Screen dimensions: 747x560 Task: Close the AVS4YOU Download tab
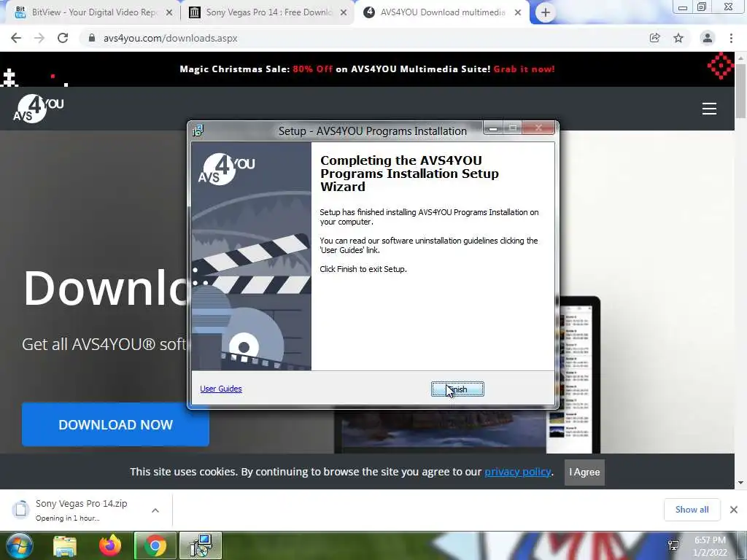[x=518, y=13]
